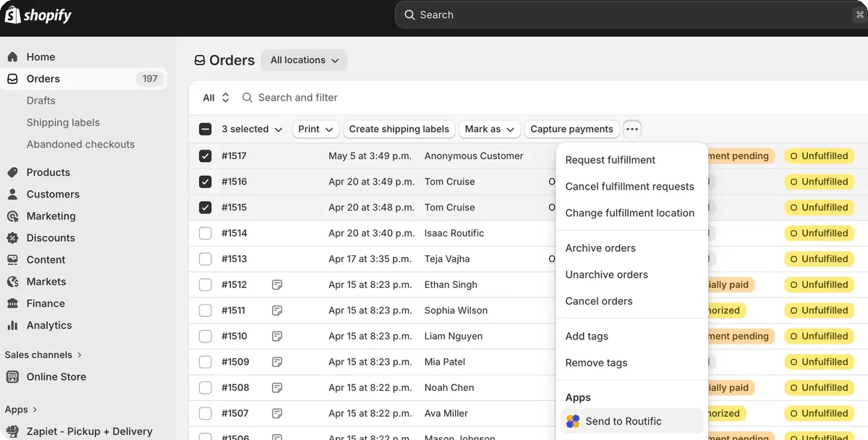Image resolution: width=868 pixels, height=440 pixels.
Task: Click the note icon on order #1511
Action: pos(277,310)
